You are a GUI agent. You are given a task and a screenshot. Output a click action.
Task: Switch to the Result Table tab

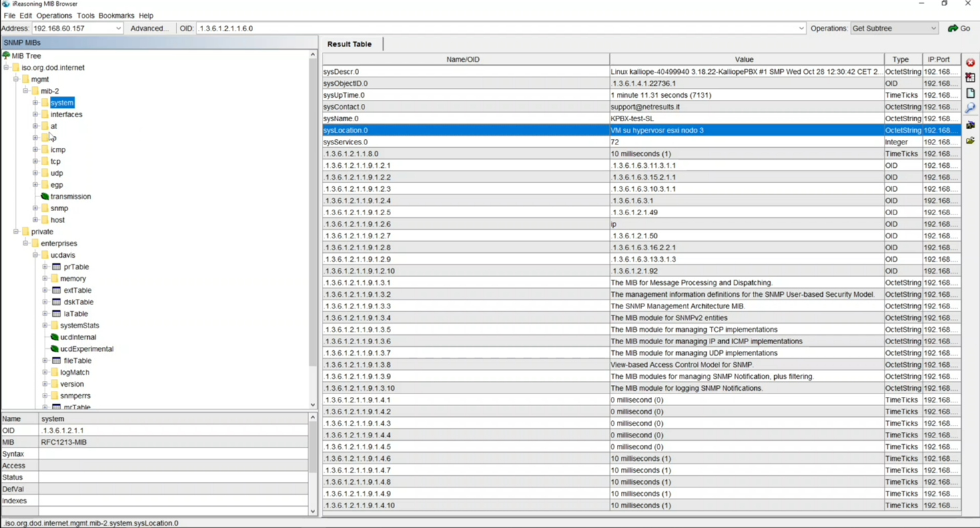[x=349, y=44]
